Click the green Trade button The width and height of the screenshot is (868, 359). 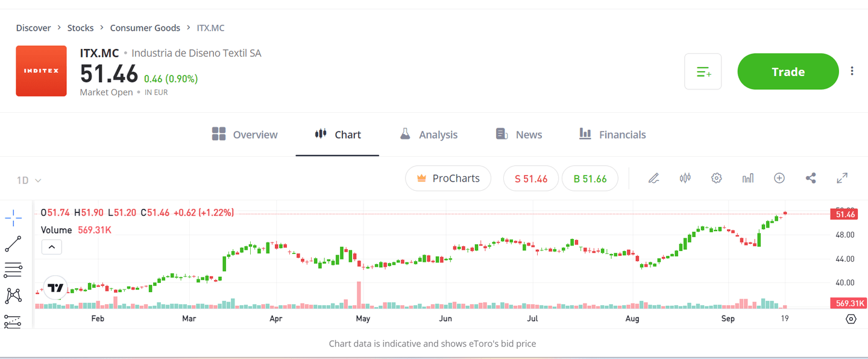788,71
